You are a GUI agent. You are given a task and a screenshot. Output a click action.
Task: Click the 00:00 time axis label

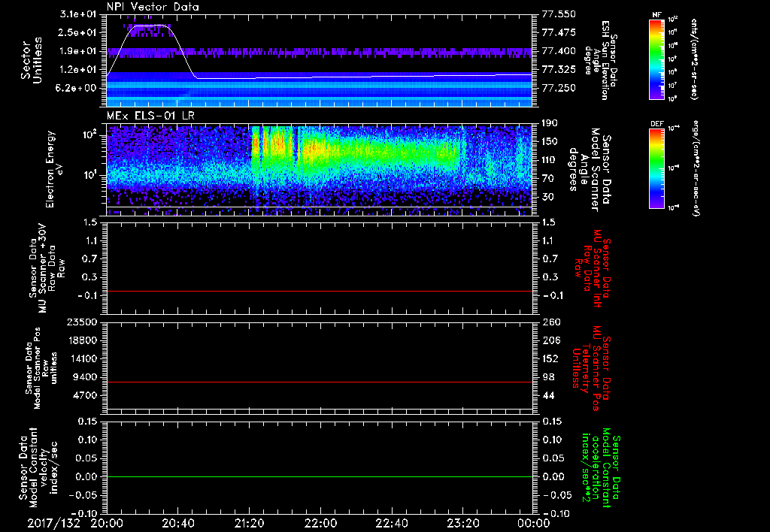click(x=533, y=523)
